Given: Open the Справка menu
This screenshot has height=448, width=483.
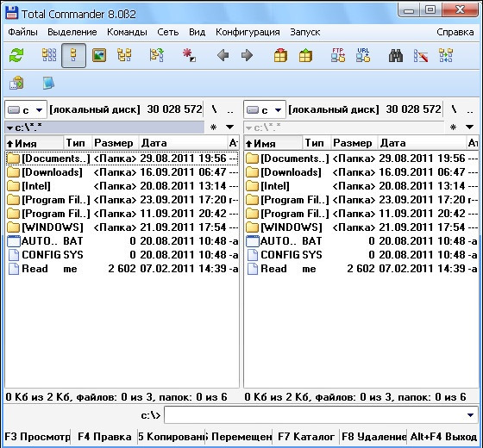Looking at the screenshot, I should (455, 32).
